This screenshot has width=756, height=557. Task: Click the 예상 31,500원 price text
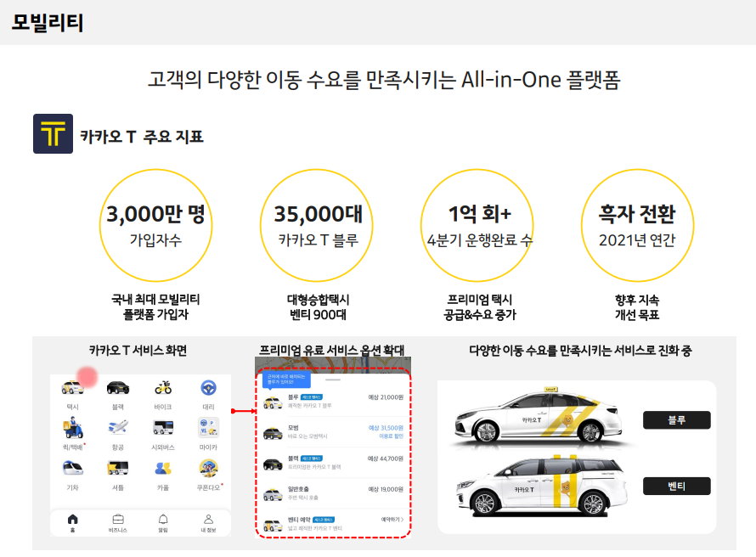point(386,427)
